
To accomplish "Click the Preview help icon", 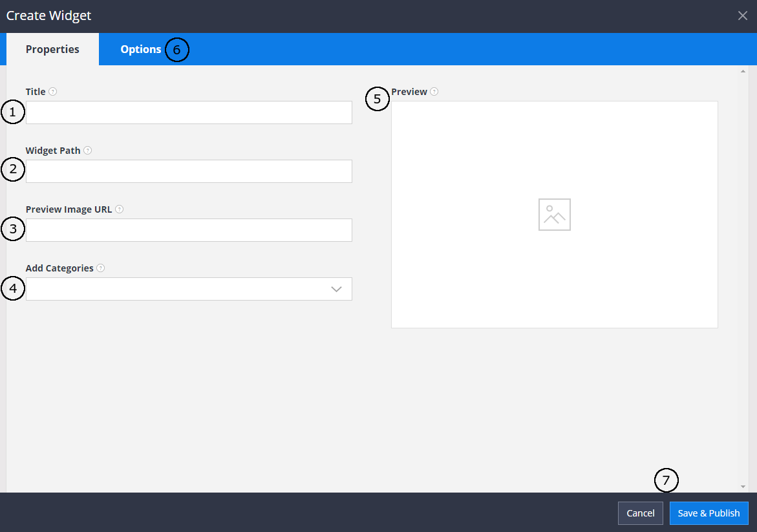I will pyautogui.click(x=434, y=91).
